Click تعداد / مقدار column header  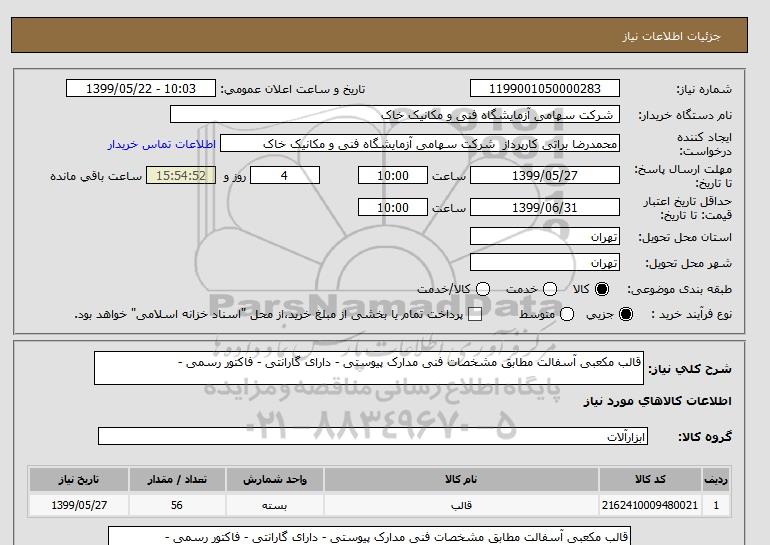pos(177,480)
